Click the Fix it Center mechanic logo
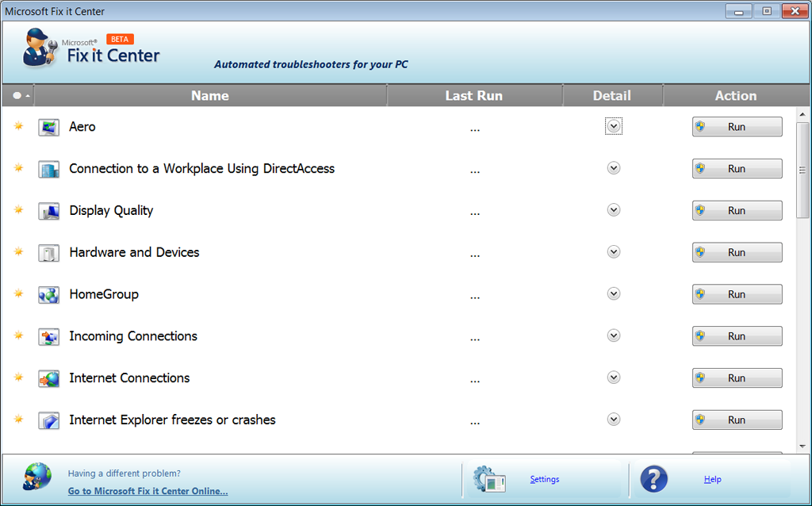The height and width of the screenshot is (506, 812). 40,48
